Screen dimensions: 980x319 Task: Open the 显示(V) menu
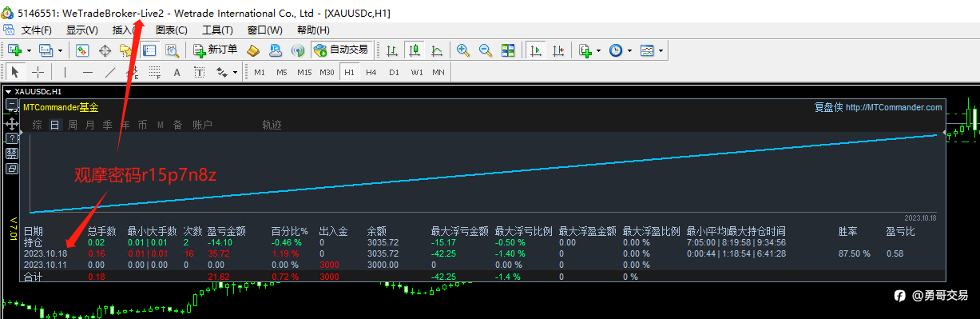(81, 30)
